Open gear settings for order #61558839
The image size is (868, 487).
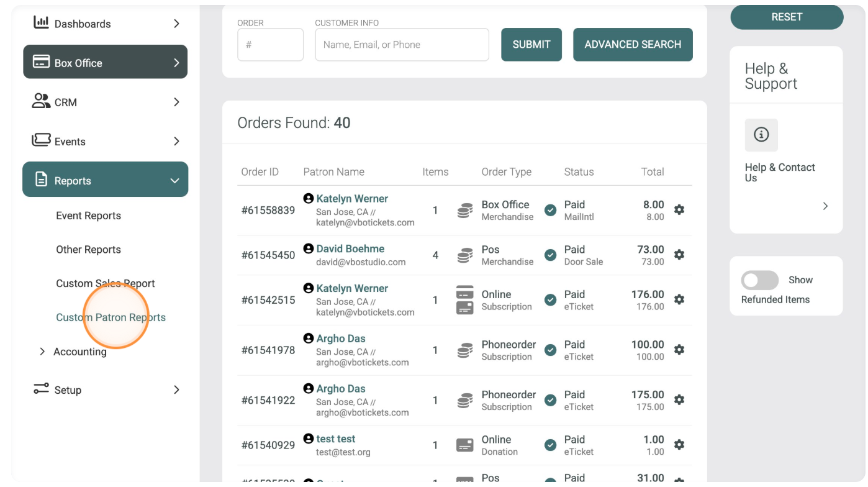(x=679, y=210)
